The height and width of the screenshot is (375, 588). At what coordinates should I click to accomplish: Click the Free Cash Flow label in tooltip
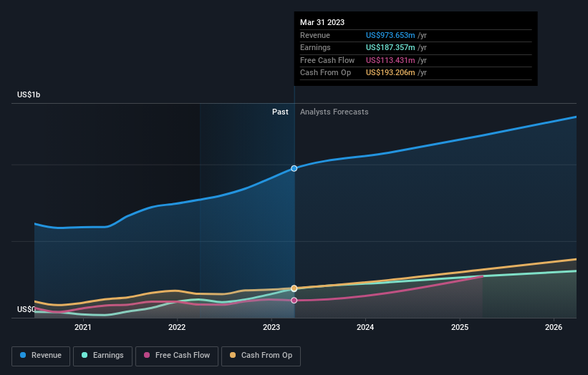coord(327,60)
